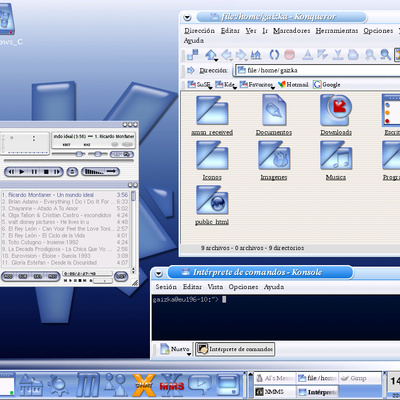Click the XMMS volume slider
The image size is (400, 400).
tap(68, 154)
